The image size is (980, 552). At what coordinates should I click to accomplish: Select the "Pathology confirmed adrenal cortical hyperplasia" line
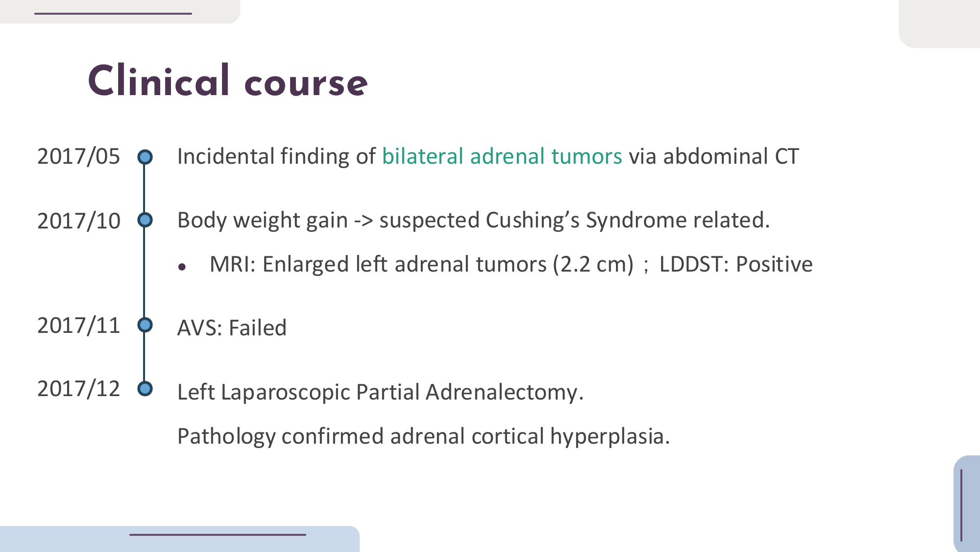click(x=423, y=436)
